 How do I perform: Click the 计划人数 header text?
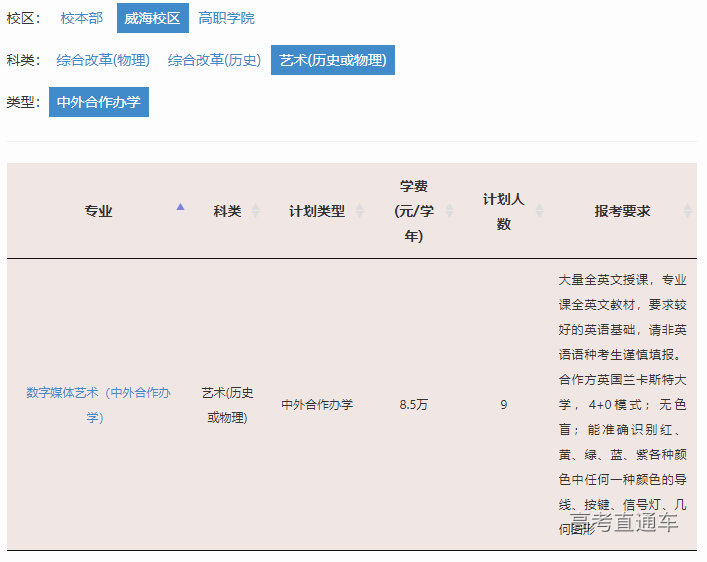[x=503, y=211]
